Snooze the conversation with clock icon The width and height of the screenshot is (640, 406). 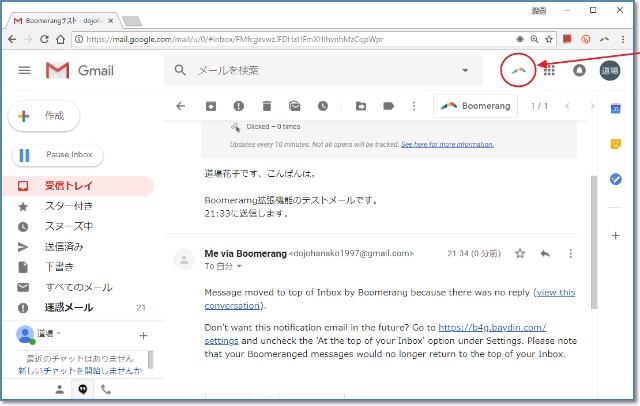point(323,106)
